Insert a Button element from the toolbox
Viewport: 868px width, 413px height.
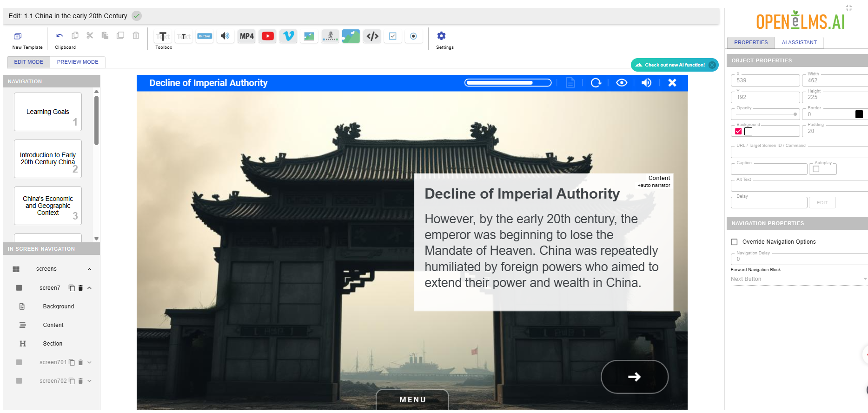pos(205,36)
